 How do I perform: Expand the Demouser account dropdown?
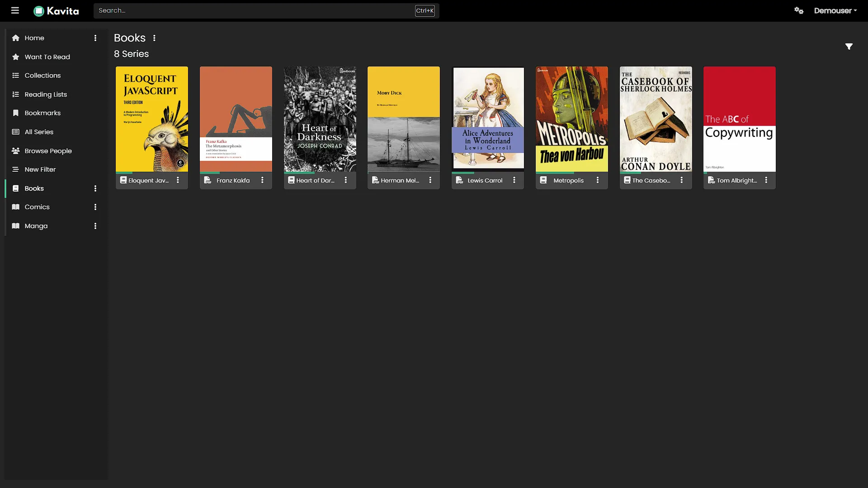835,10
